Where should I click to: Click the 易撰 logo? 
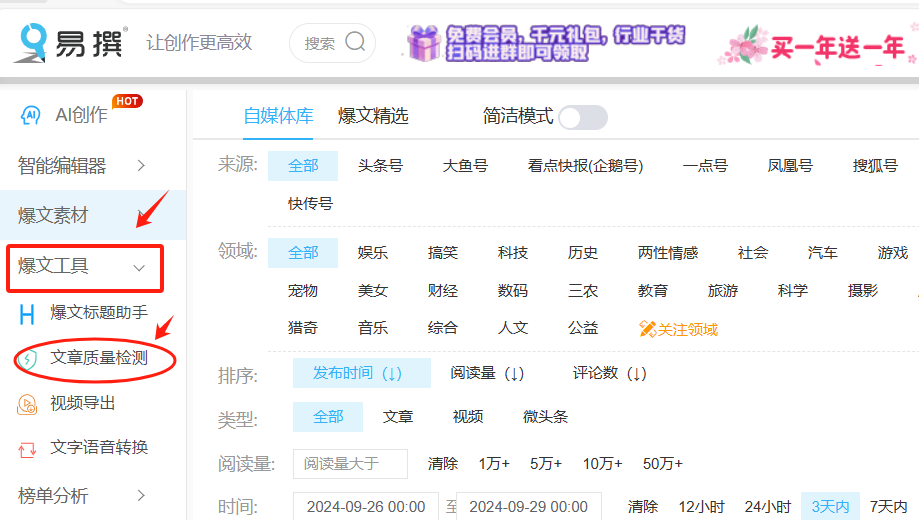click(70, 42)
